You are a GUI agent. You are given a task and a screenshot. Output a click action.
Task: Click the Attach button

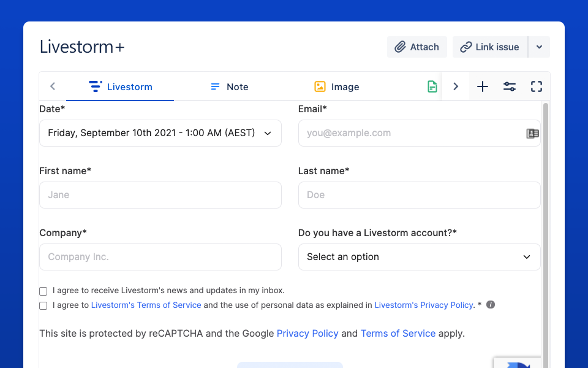point(417,47)
